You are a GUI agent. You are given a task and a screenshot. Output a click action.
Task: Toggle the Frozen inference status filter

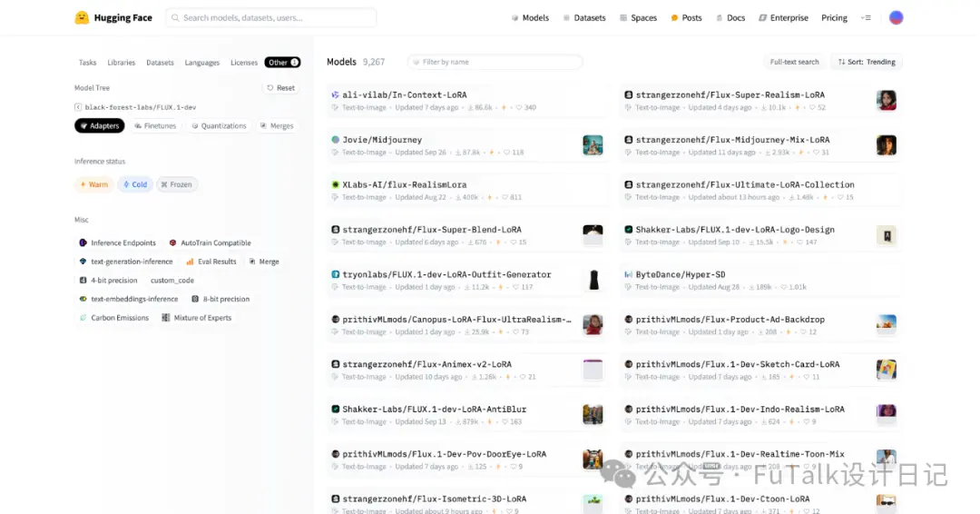[177, 184]
